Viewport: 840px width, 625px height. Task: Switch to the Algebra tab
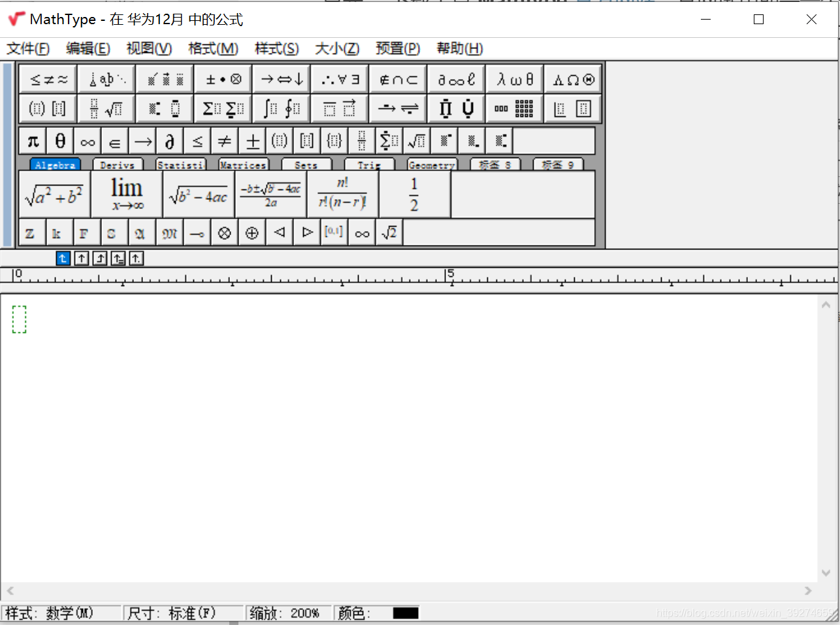pyautogui.click(x=55, y=165)
